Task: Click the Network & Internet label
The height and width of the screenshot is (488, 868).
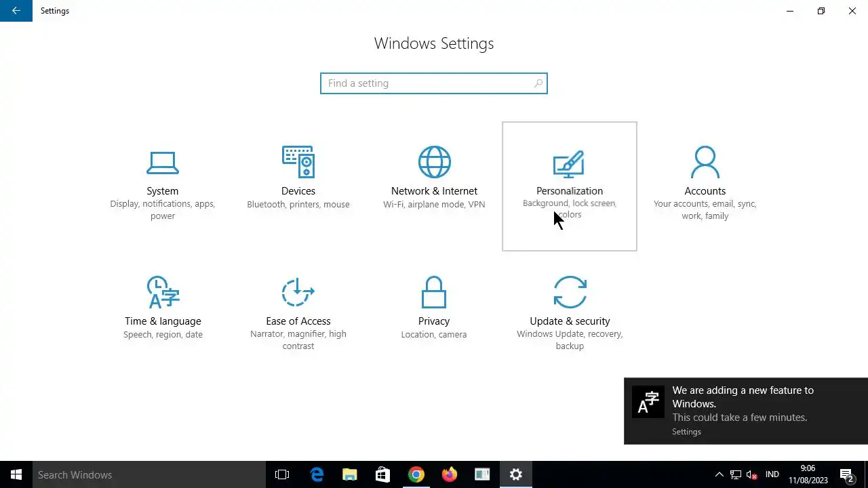Action: pyautogui.click(x=434, y=191)
